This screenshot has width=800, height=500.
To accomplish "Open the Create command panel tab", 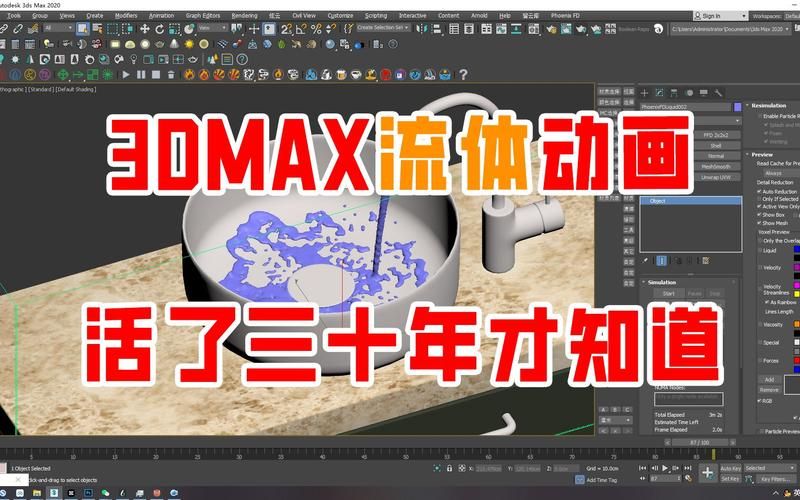I will [x=644, y=93].
